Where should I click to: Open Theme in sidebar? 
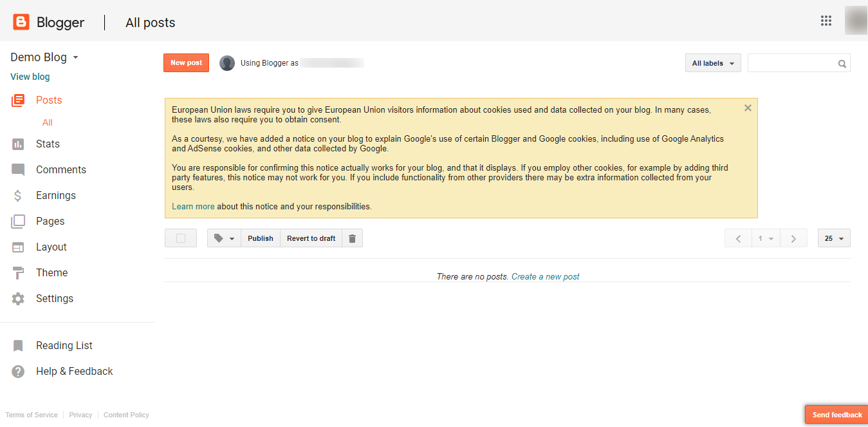tap(52, 273)
